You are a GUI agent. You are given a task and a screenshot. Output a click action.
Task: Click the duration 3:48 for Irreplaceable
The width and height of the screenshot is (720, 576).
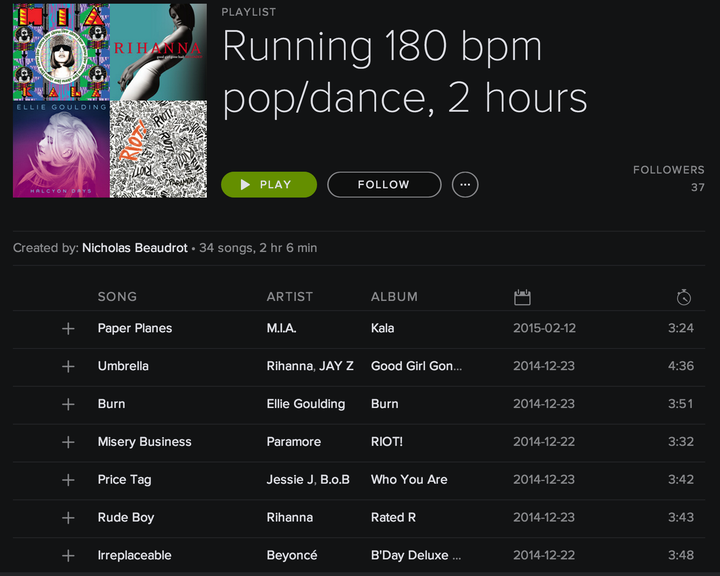point(681,555)
